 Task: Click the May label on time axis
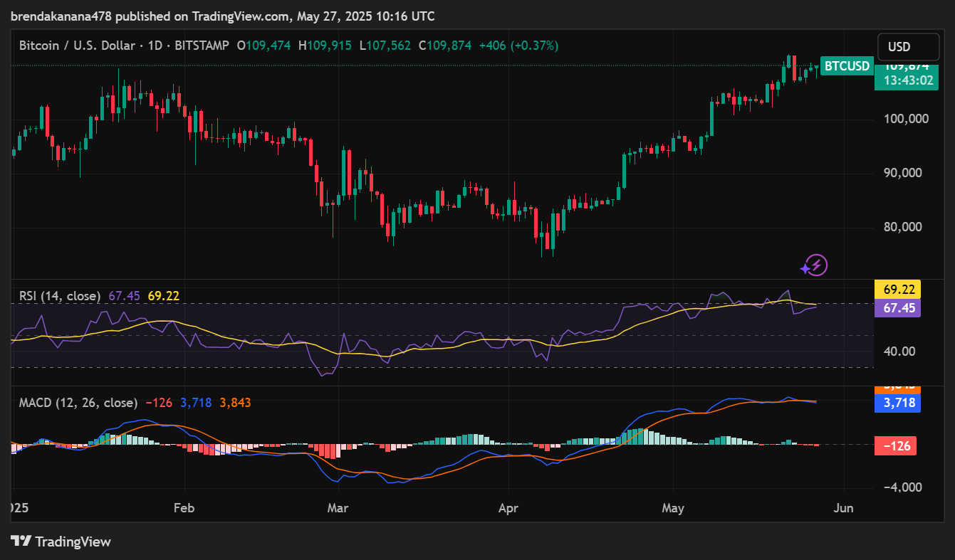pyautogui.click(x=673, y=509)
